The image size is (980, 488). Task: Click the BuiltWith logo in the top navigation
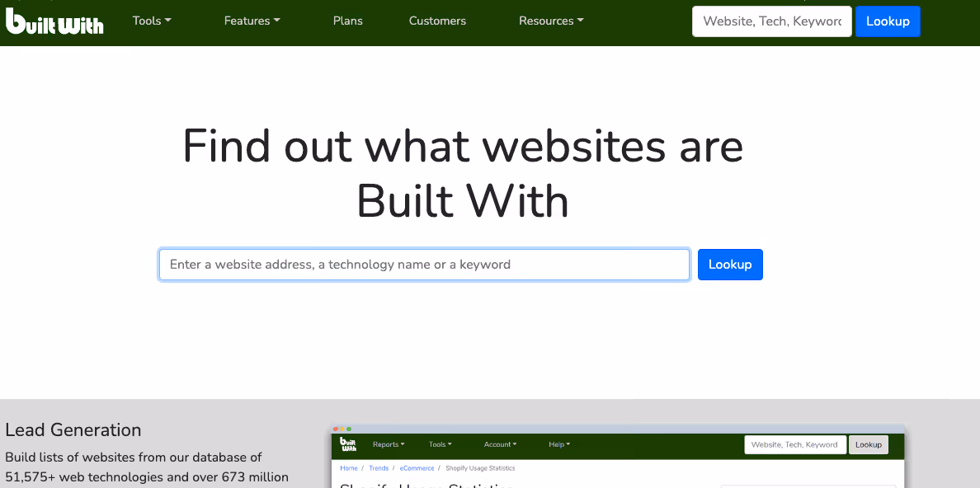(54, 21)
